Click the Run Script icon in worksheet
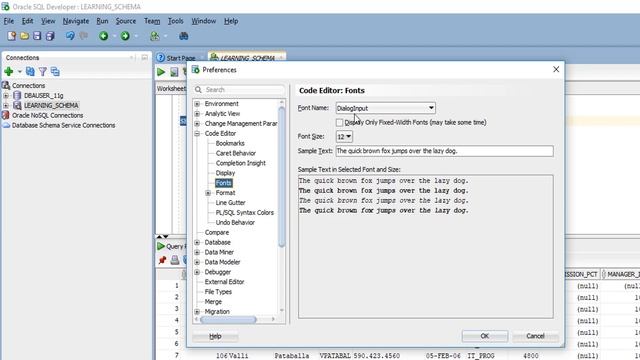The image size is (640, 360). (x=174, y=72)
